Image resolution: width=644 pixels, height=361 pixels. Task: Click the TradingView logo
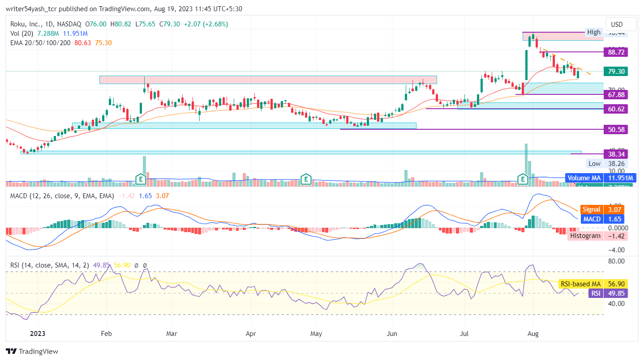[x=32, y=352]
